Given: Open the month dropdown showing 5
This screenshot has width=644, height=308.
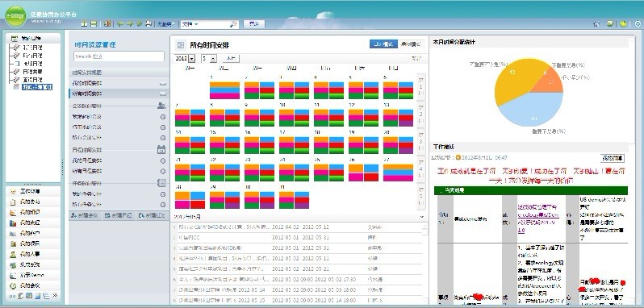Looking at the screenshot, I should coord(209,59).
